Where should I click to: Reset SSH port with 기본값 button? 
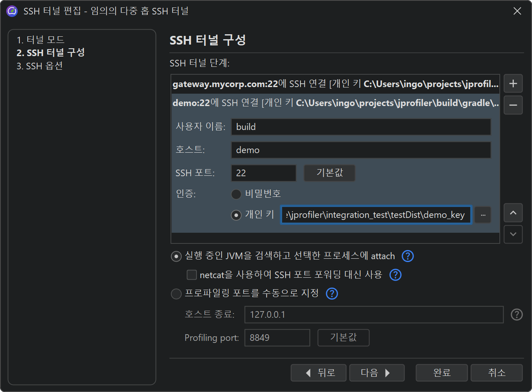tap(329, 173)
